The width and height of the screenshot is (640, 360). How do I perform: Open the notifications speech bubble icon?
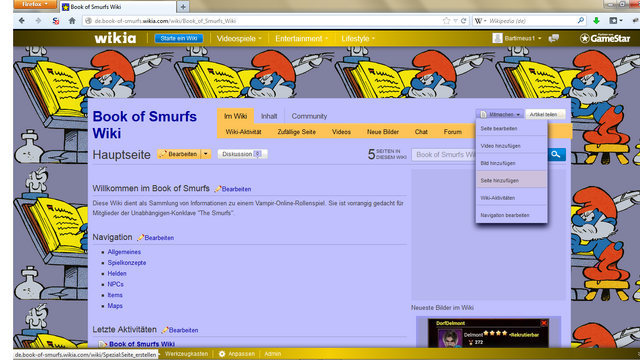pyautogui.click(x=554, y=38)
